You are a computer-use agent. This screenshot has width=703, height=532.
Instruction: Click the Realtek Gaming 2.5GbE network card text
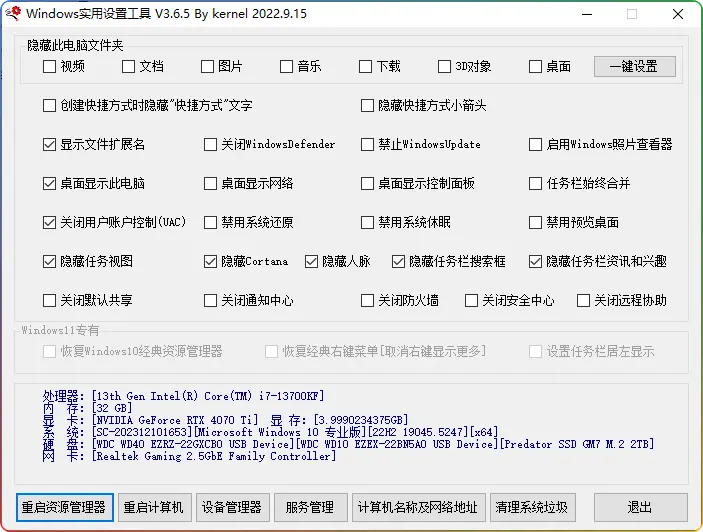pyautogui.click(x=213, y=456)
